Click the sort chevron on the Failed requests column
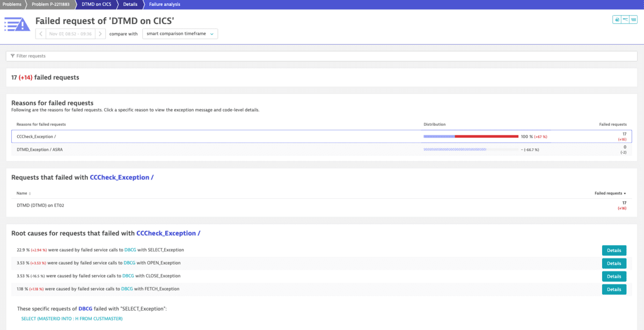This screenshot has height=330, width=644. (625, 193)
